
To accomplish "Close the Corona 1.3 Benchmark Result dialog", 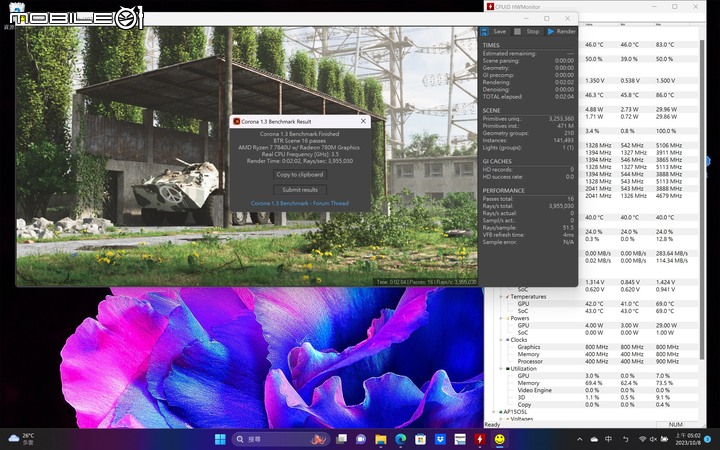I will pyautogui.click(x=363, y=121).
